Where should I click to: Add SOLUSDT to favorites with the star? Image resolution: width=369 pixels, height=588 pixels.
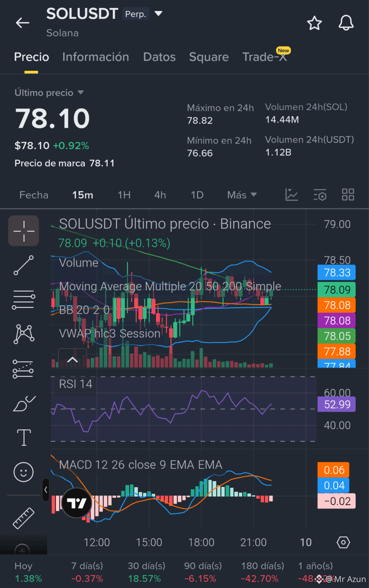pos(314,23)
